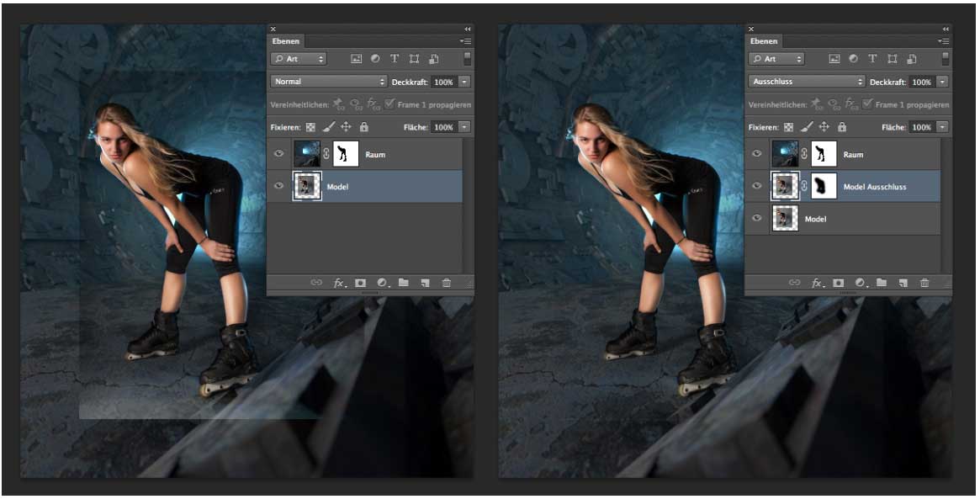Click the Model Ausschluss layer mask thumbnail
Screen dimensions: 980x499
pos(822,187)
